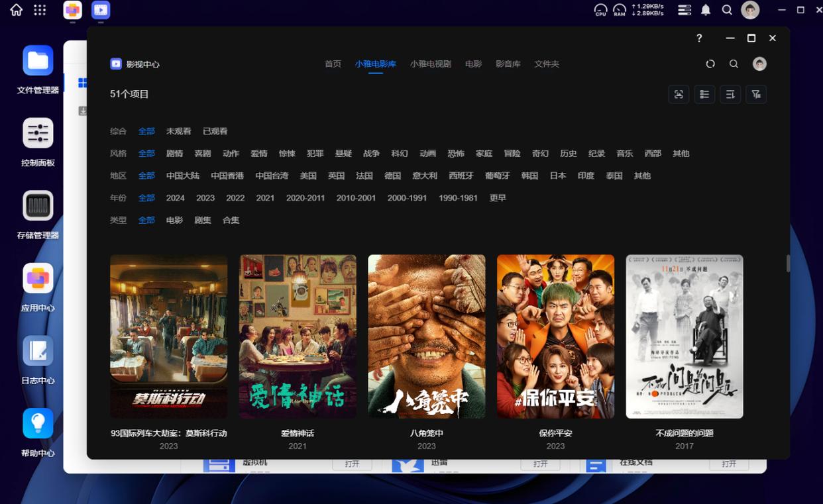Choose 中国香港 region filter

pyautogui.click(x=227, y=176)
